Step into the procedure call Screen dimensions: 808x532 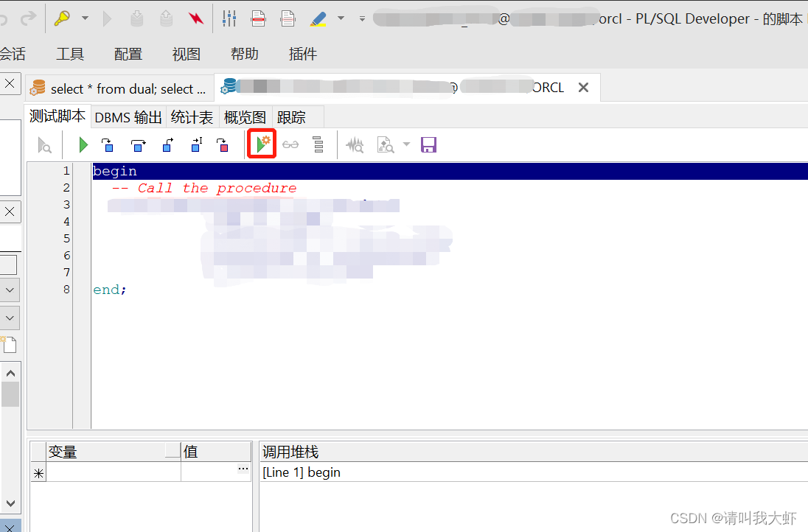[x=108, y=145]
